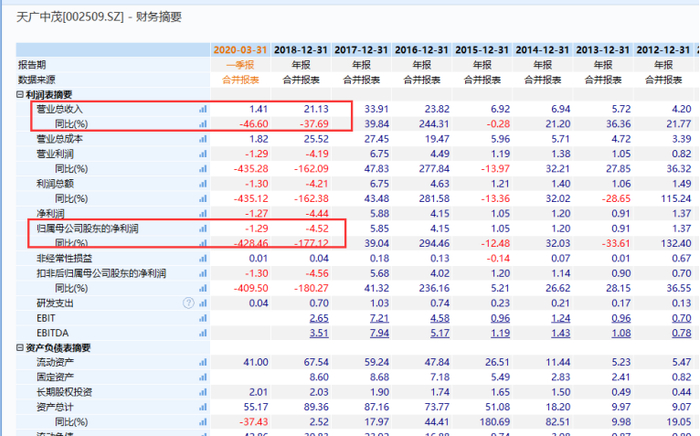Open chart icon for 营业利润 row
700x436 pixels.
(203, 154)
